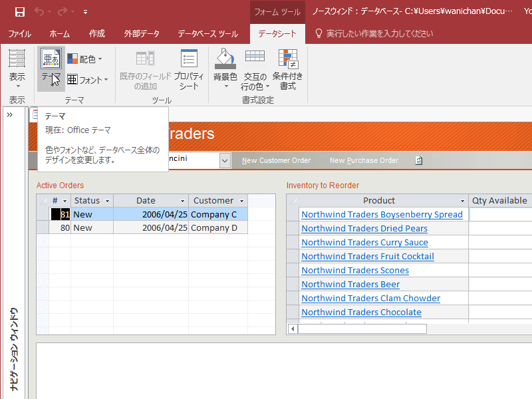Click New Purchase Order link
532x399 pixels.
click(x=364, y=160)
